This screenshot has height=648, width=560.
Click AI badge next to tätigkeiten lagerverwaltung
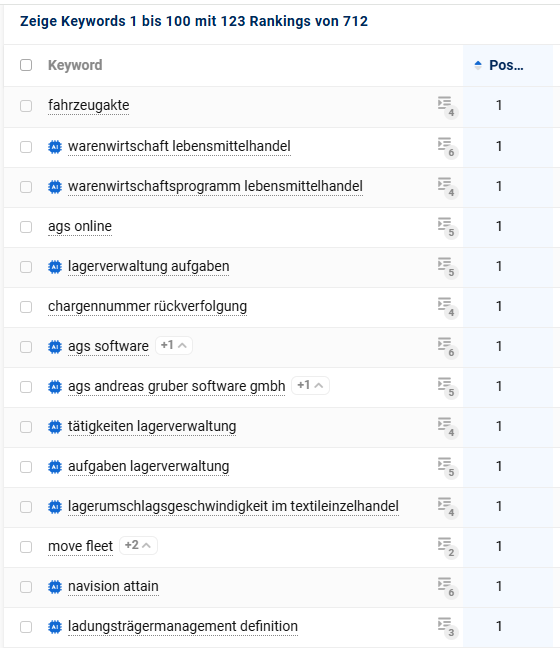(x=55, y=427)
